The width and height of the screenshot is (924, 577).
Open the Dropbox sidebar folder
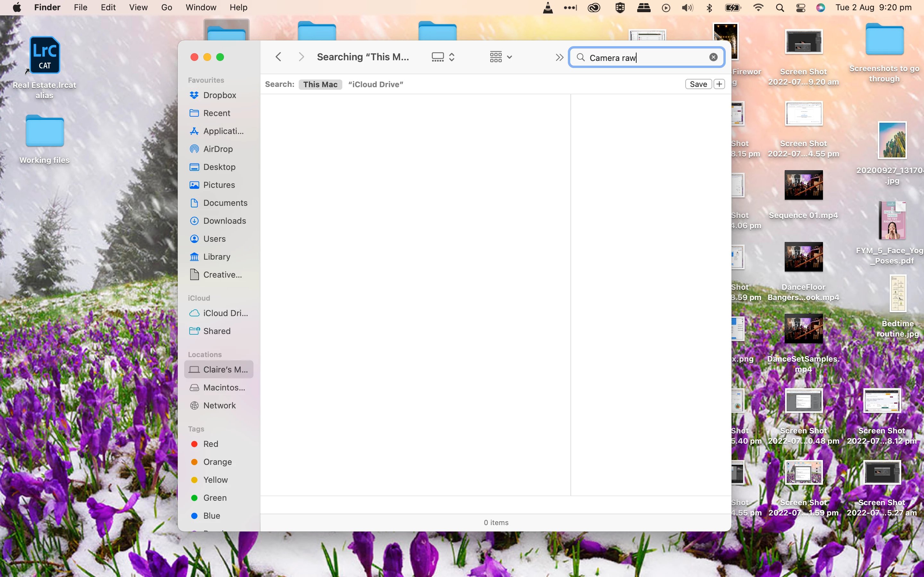point(219,95)
